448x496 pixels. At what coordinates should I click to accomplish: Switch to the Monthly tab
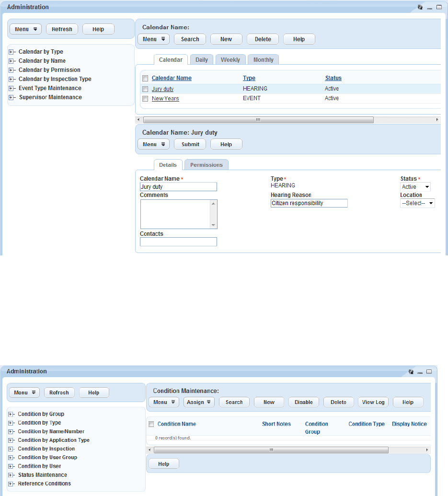[264, 60]
